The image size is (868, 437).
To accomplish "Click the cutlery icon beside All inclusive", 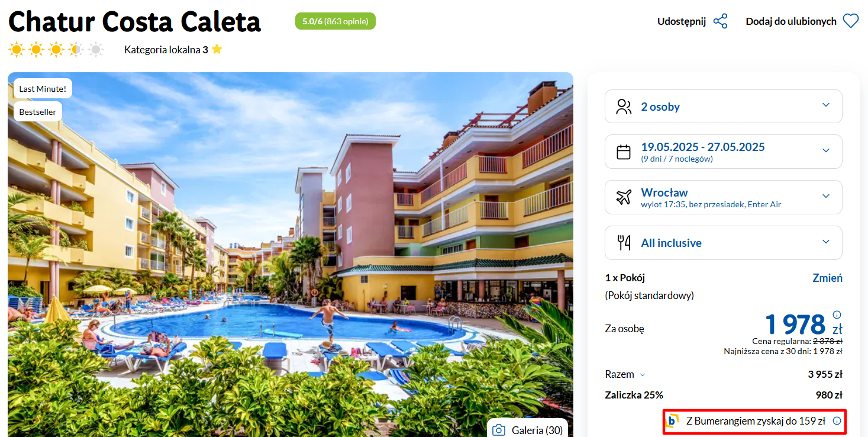I will point(624,242).
